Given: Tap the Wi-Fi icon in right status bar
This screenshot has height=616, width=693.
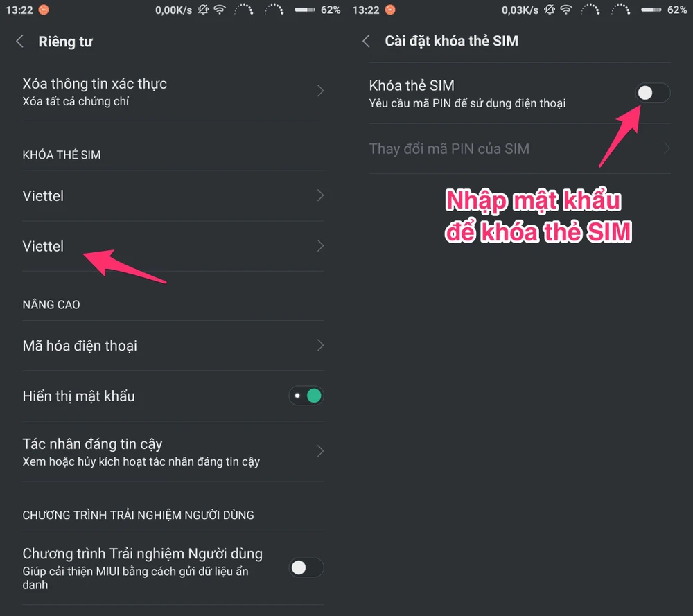Looking at the screenshot, I should point(566,10).
